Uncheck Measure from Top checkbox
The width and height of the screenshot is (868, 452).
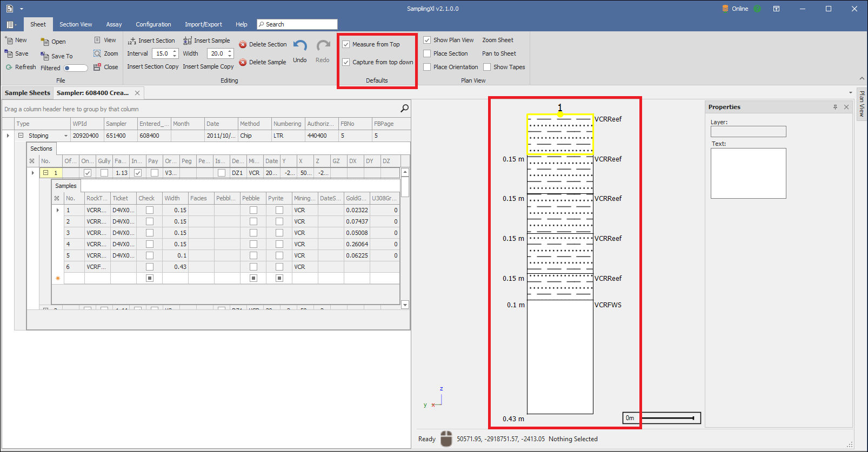click(x=346, y=45)
